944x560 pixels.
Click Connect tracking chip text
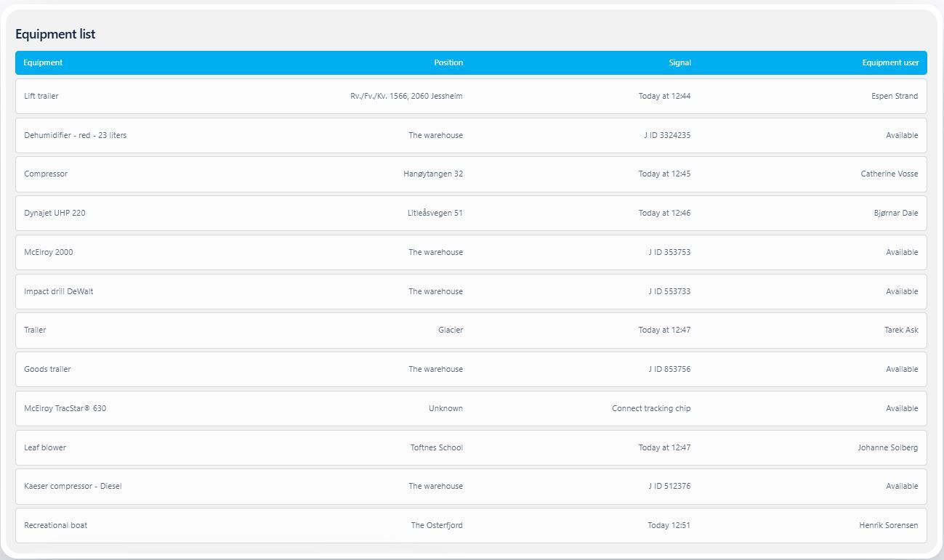click(x=651, y=408)
